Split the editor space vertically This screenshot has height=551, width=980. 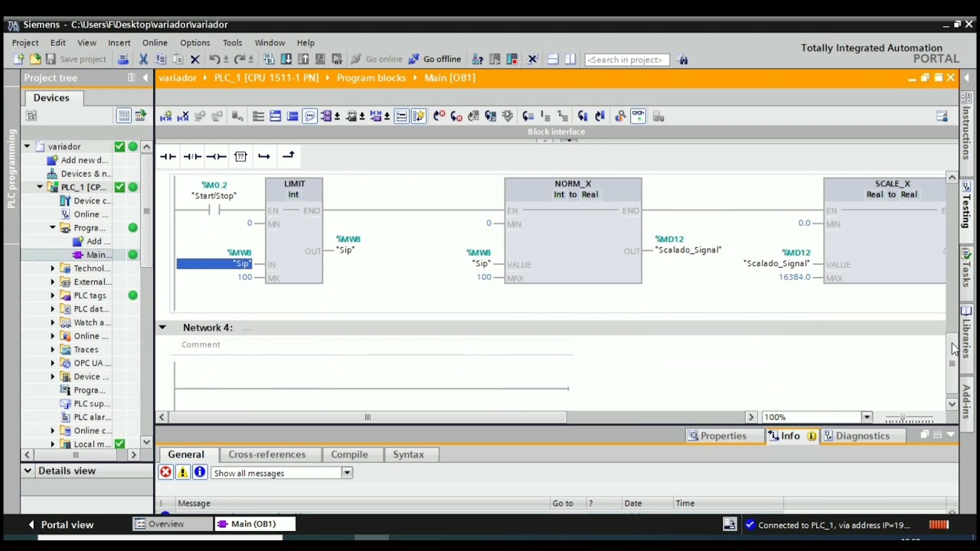pyautogui.click(x=570, y=60)
